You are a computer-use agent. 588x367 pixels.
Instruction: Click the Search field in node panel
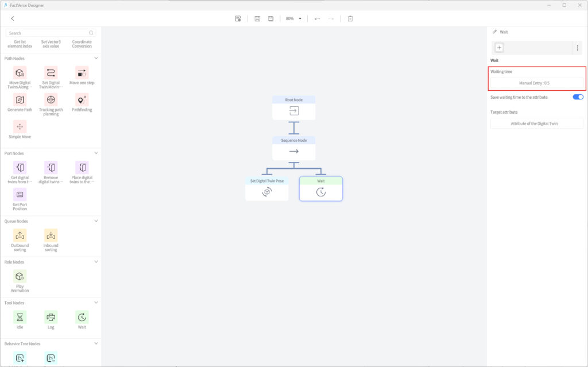pos(51,33)
